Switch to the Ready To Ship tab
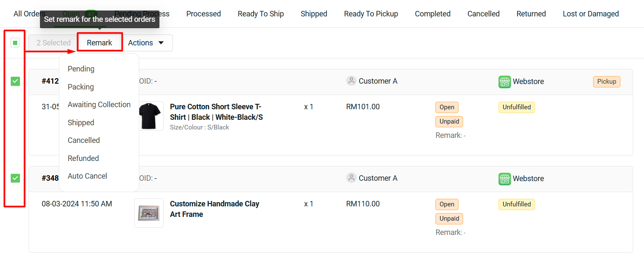 pyautogui.click(x=261, y=14)
